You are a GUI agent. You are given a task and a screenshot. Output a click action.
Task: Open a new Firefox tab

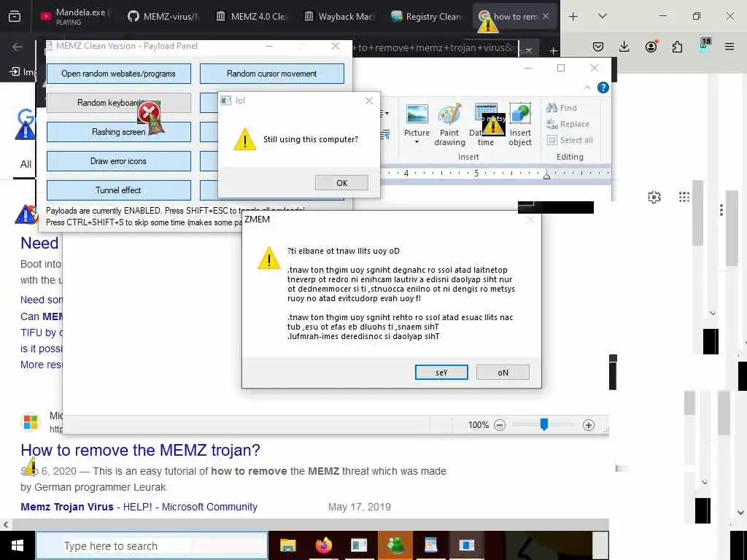[x=573, y=17]
